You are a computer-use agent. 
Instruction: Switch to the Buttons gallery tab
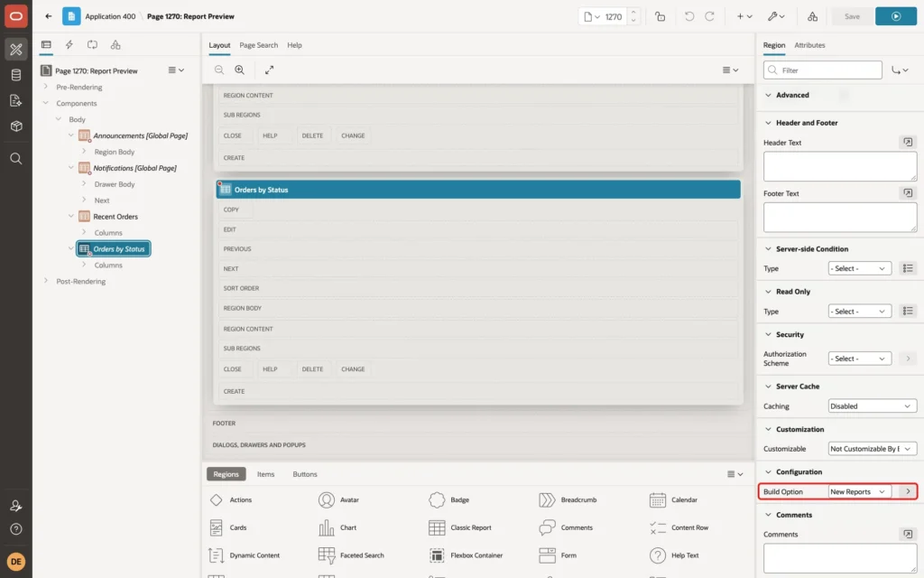pyautogui.click(x=305, y=474)
